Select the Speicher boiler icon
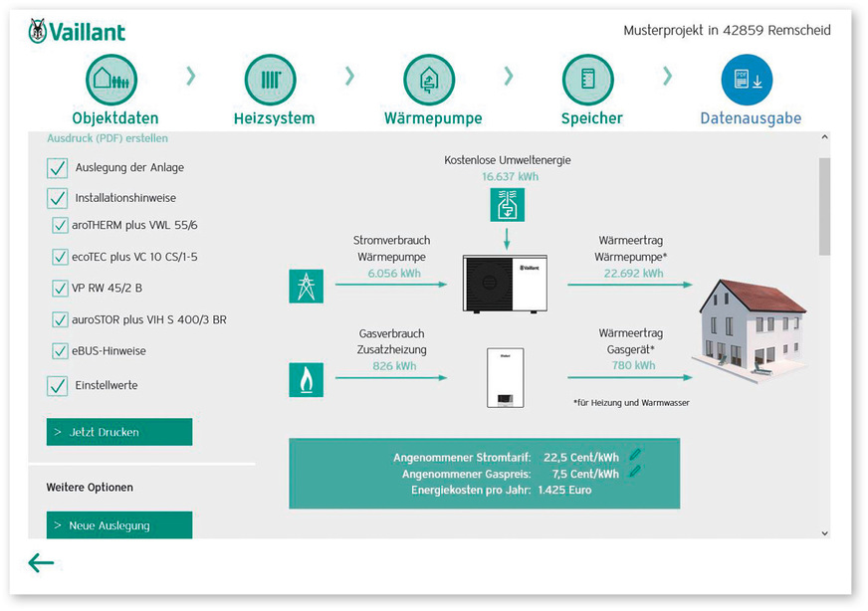The width and height of the screenshot is (868, 611). point(589,79)
